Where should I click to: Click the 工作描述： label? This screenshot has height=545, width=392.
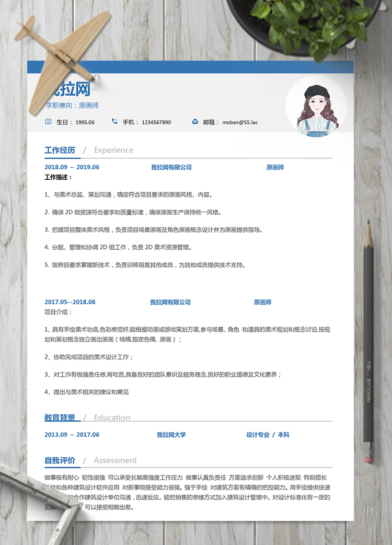[x=59, y=177]
